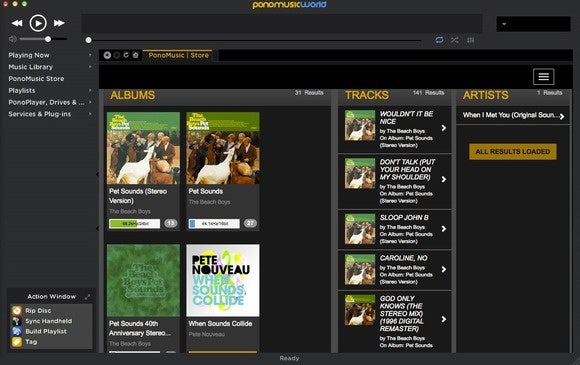
Task: Adjust the volume slider knob
Action: (x=48, y=39)
